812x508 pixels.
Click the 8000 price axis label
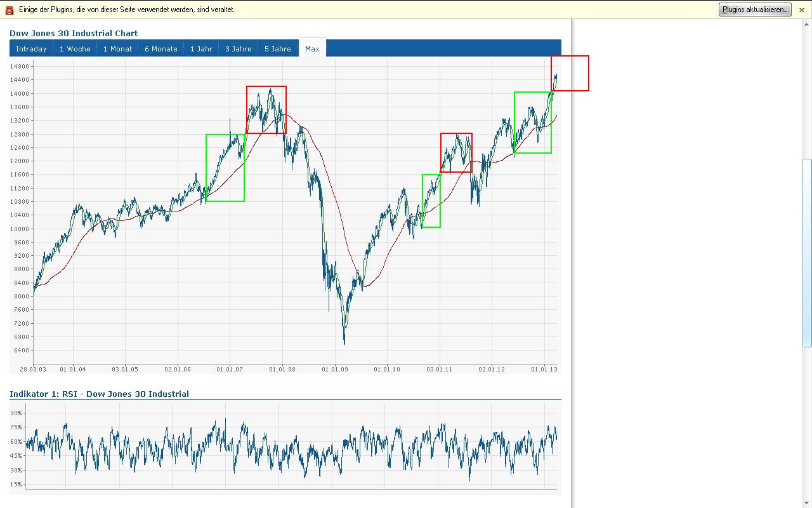coord(21,297)
